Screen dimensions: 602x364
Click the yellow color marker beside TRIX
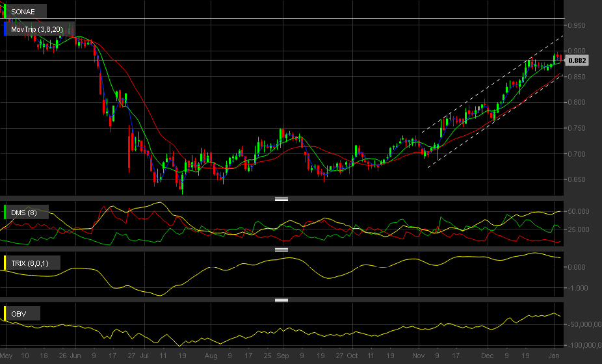click(x=5, y=263)
